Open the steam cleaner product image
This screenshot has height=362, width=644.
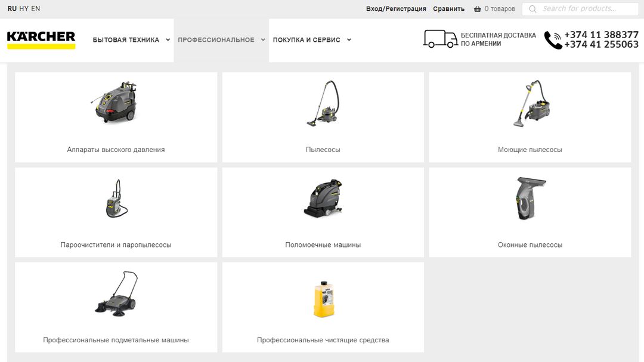(x=116, y=199)
